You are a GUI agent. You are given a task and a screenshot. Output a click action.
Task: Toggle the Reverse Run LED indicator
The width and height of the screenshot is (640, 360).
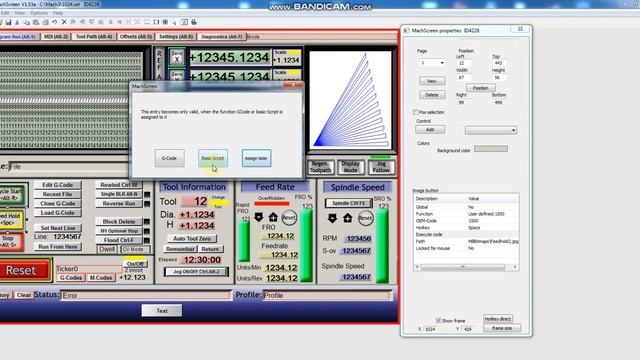pyautogui.click(x=147, y=204)
